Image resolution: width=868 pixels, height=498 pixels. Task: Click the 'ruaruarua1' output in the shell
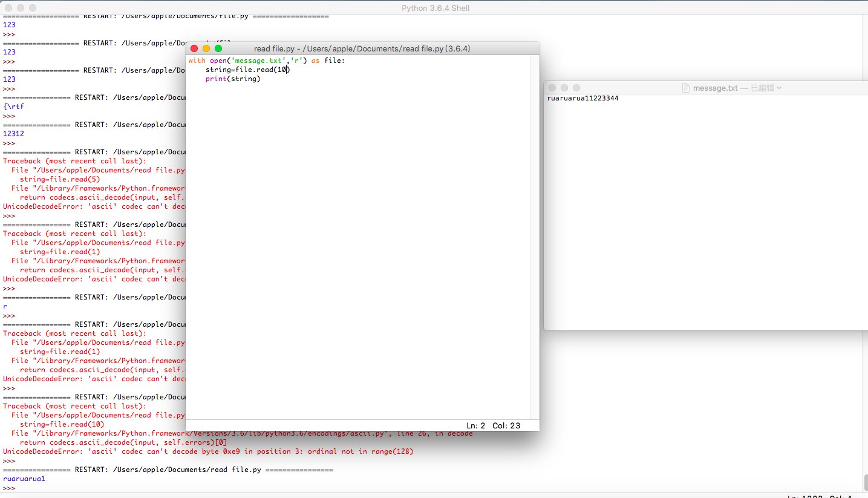coord(24,479)
